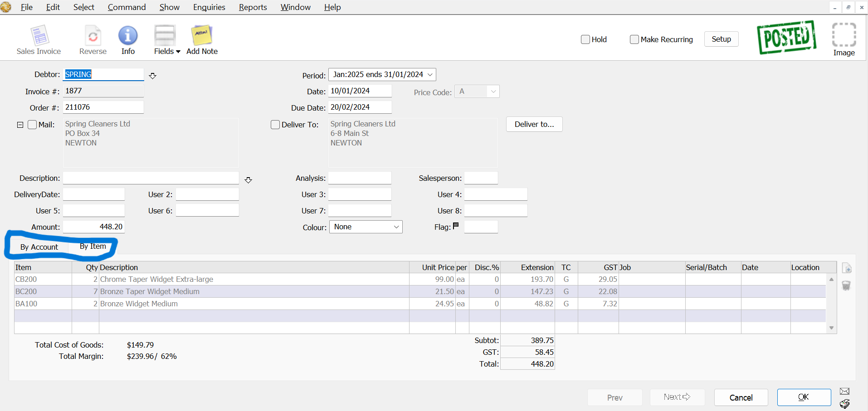Click the email envelope icon at bottom right
868x411 pixels.
coord(844,391)
